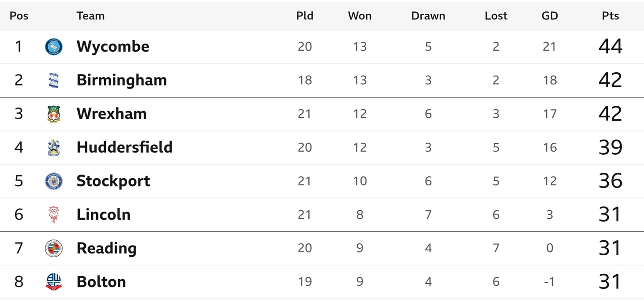Click the Reading club crest icon
The width and height of the screenshot is (644, 302).
[x=54, y=248]
